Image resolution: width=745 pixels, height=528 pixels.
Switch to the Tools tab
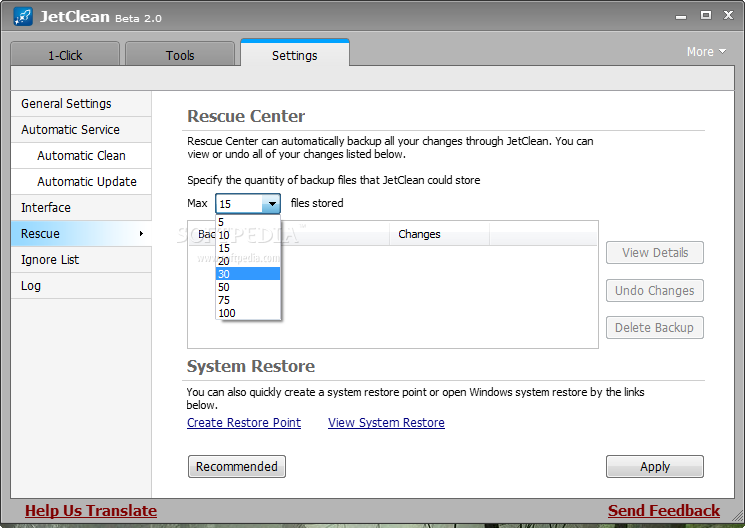(180, 55)
